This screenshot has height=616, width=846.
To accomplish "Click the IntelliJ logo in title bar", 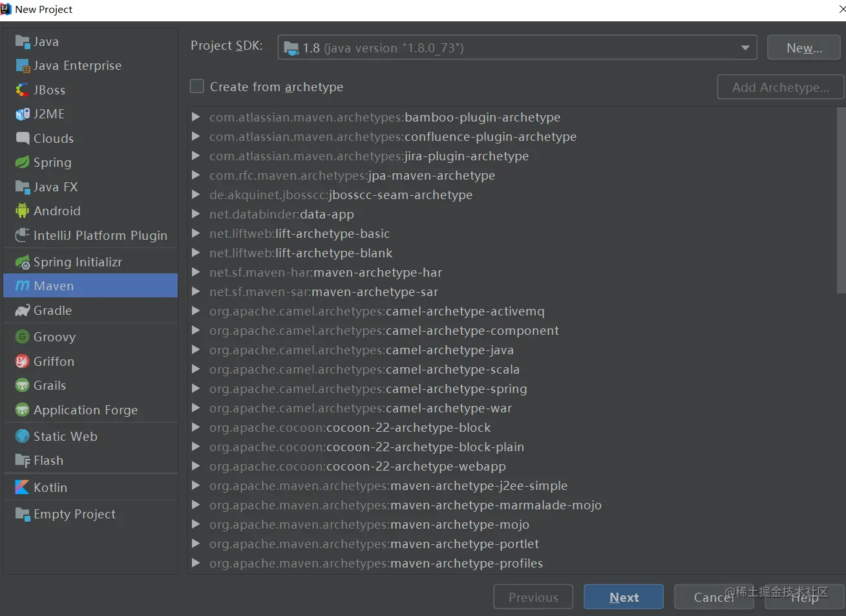I will coord(6,9).
